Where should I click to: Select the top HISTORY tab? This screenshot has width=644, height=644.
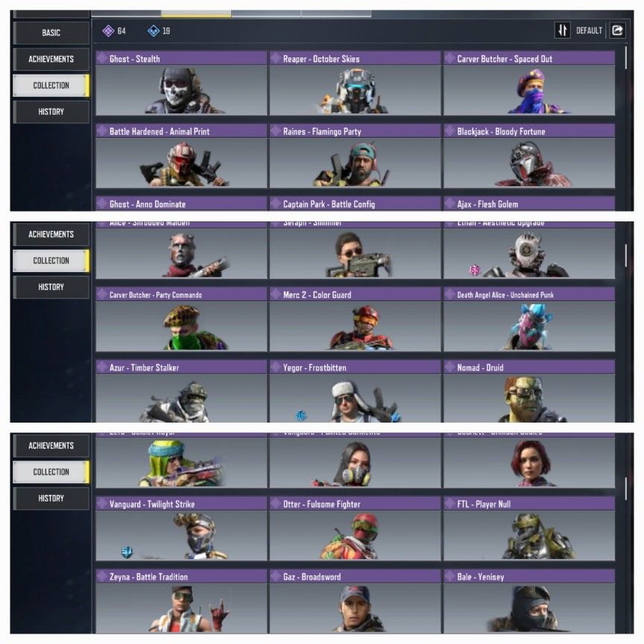coord(51,112)
